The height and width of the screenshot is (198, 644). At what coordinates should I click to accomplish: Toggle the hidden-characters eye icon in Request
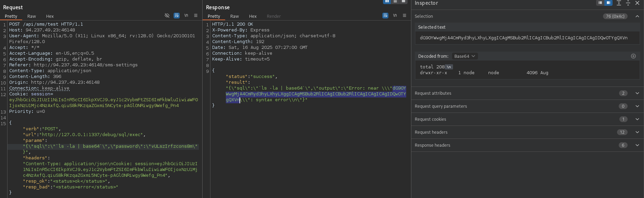[167, 16]
